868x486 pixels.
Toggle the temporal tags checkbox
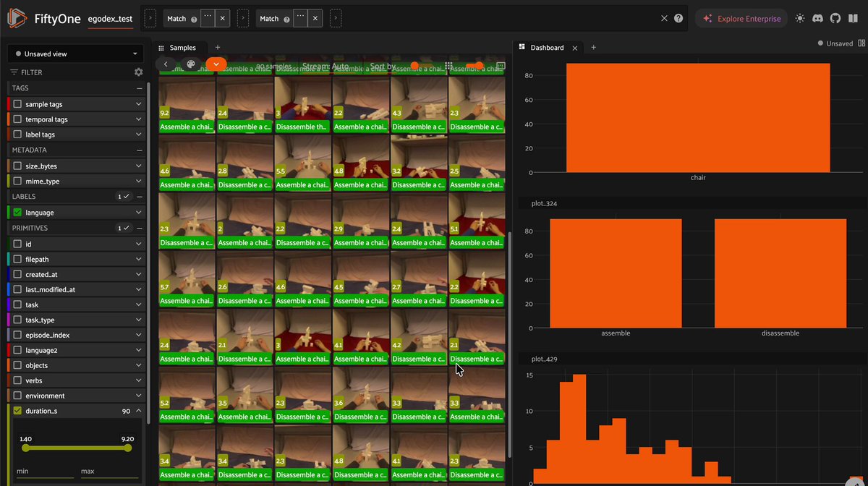point(17,119)
